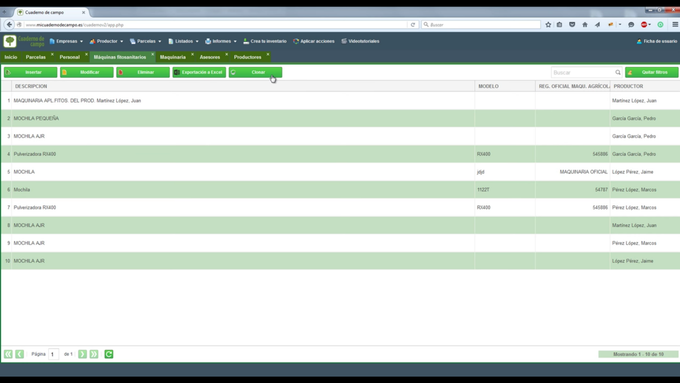This screenshot has height=383, width=680.
Task: Switch to the Productores tab
Action: 248,57
